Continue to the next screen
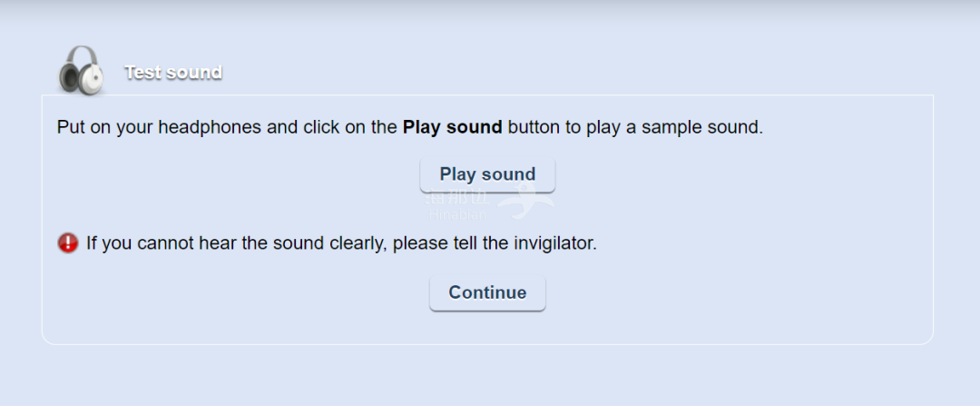Image resolution: width=980 pixels, height=406 pixels. pyautogui.click(x=487, y=292)
